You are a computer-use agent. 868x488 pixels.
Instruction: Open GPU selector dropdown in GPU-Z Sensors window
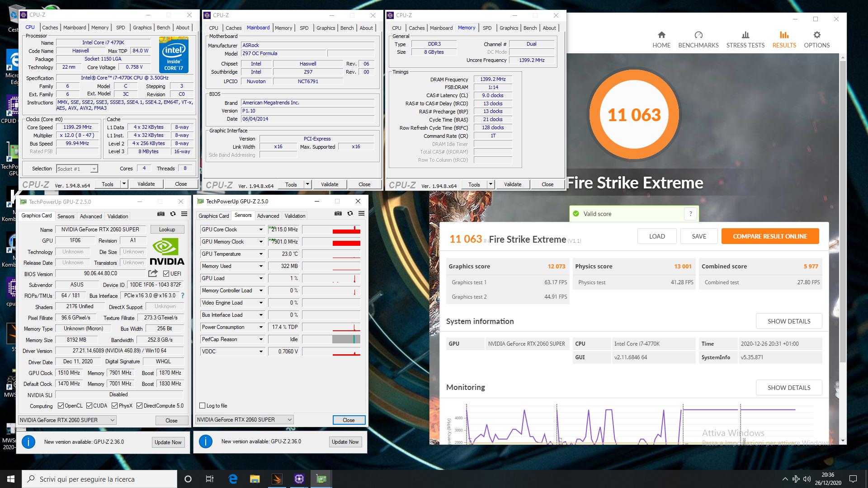pyautogui.click(x=245, y=420)
